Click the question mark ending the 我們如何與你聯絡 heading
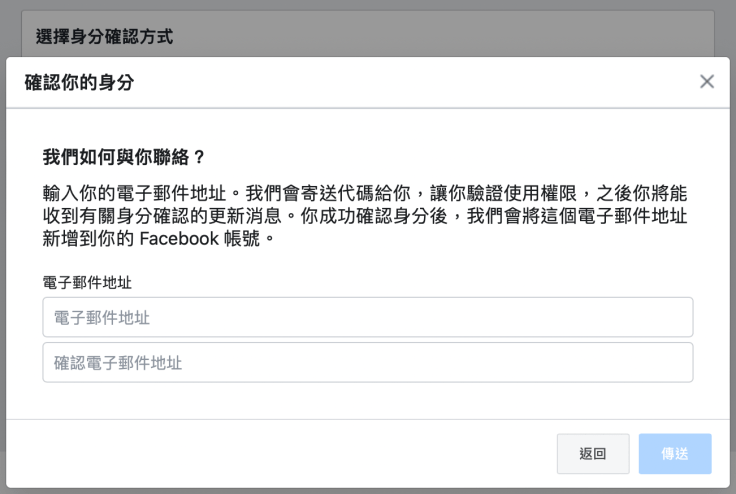This screenshot has height=494, width=736. pos(198,157)
